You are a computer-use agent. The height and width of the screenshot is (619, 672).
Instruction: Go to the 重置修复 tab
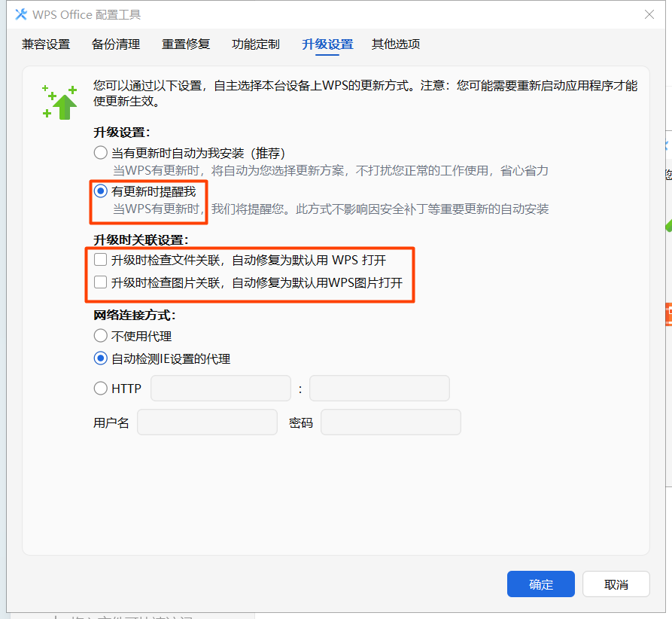[x=186, y=44]
